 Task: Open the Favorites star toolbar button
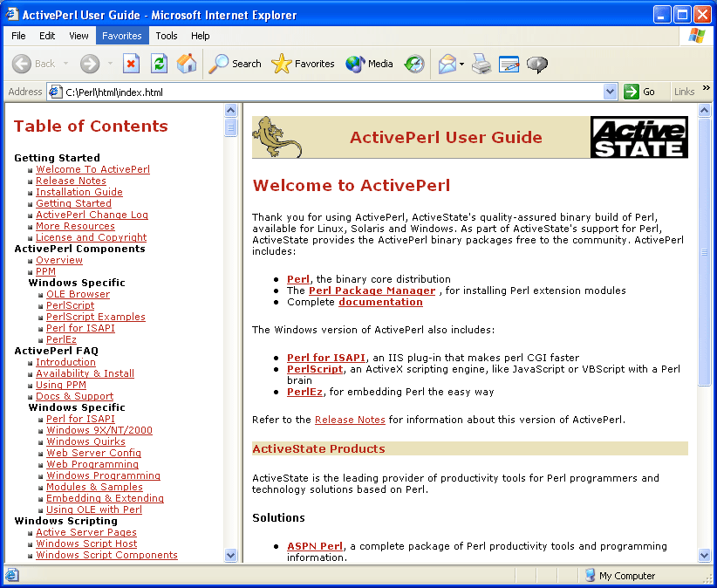[x=303, y=64]
